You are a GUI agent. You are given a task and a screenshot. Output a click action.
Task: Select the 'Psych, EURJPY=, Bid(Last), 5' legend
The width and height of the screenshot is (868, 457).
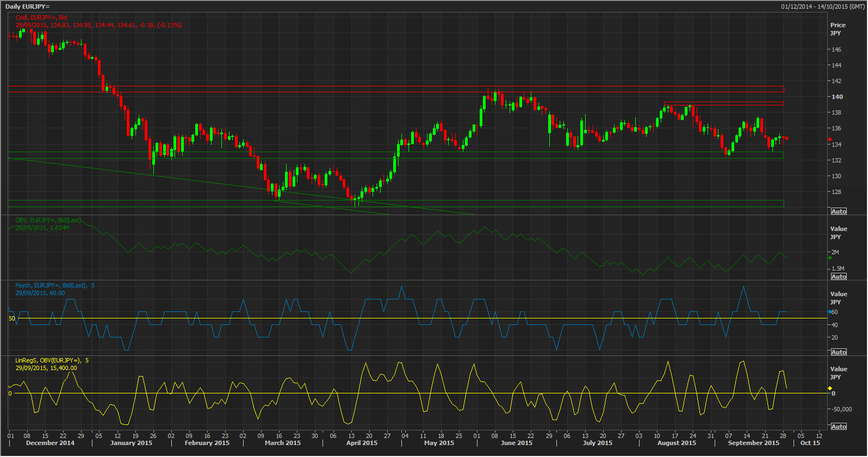point(54,285)
